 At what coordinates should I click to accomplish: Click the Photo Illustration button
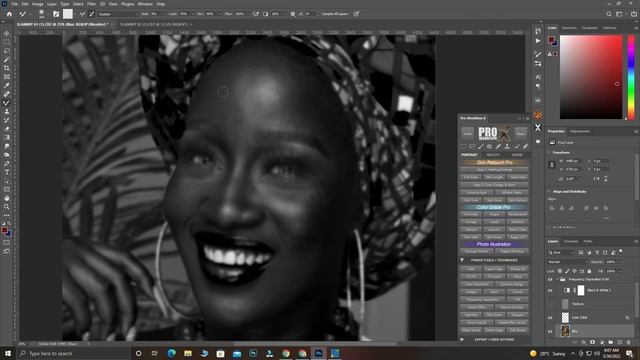494,244
